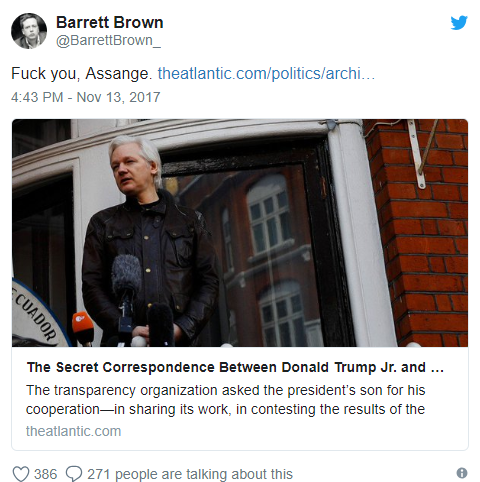Viewport: 480px width, 482px height.
Task: Click the Twitter bird logo icon
Action: point(459,23)
